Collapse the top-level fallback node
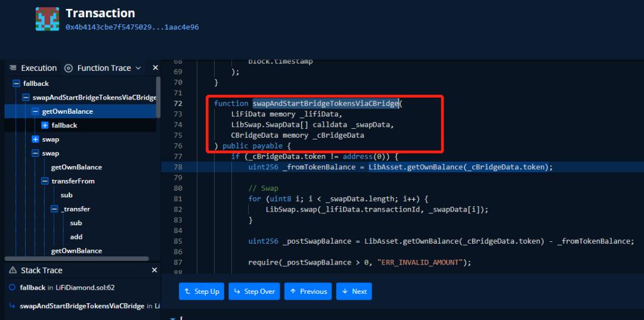This screenshot has height=320, width=644. pos(17,83)
